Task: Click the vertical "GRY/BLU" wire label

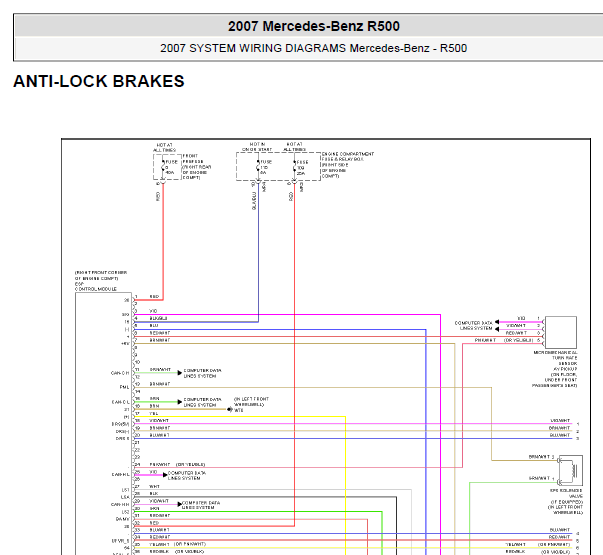Action: (x=254, y=201)
